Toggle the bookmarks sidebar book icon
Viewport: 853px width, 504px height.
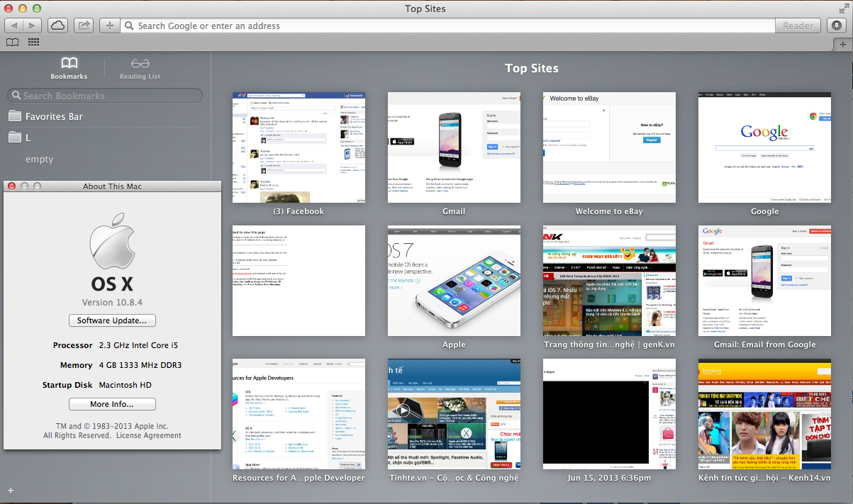13,43
